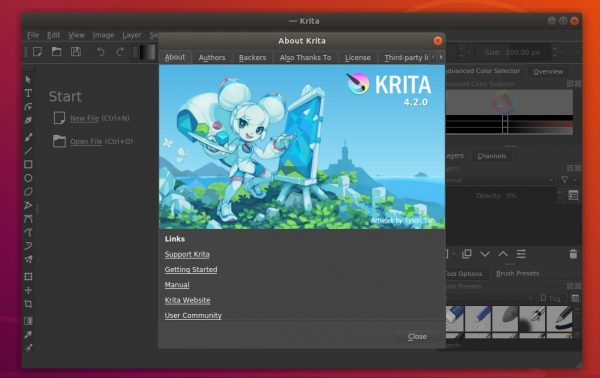This screenshot has height=378, width=600.
Task: Select the Edit Shapes tool
Action: 28,107
